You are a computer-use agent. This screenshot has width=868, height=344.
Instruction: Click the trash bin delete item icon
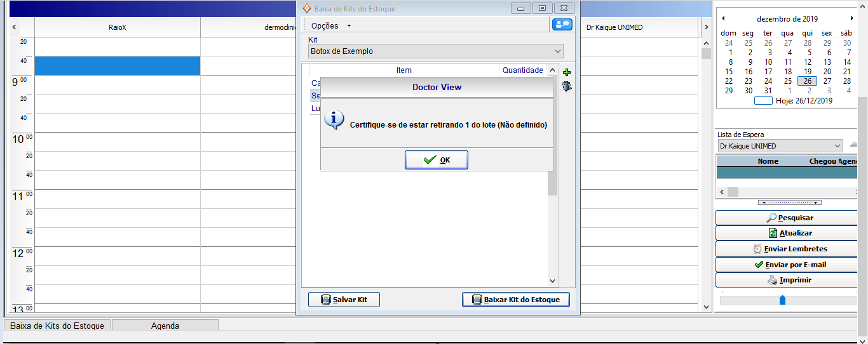click(x=567, y=86)
